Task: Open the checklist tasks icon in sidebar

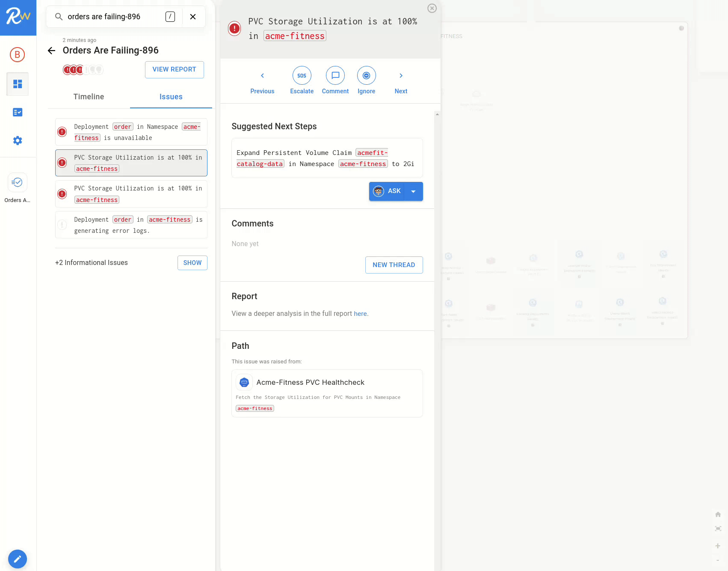Action: tap(18, 112)
